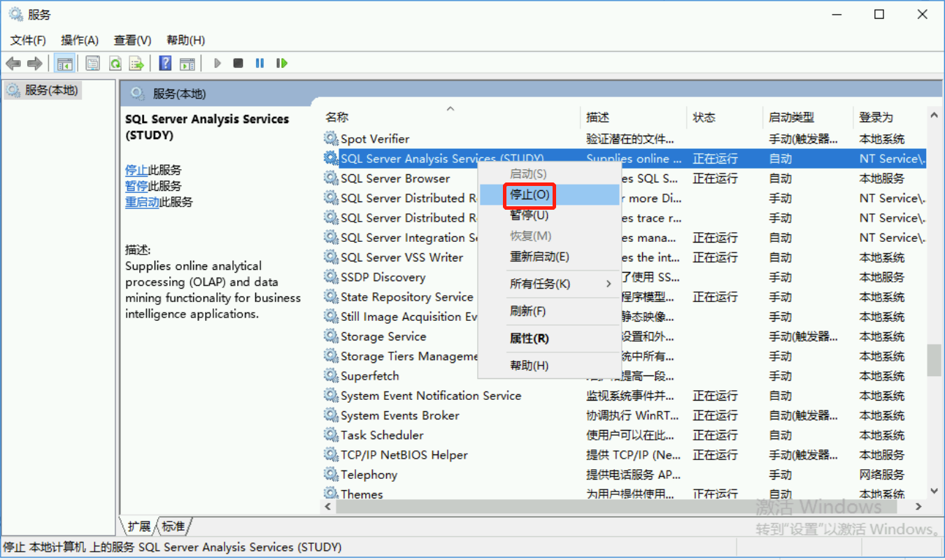
Task: Click the gear icon beside Spot Verifier
Action: 331,138
